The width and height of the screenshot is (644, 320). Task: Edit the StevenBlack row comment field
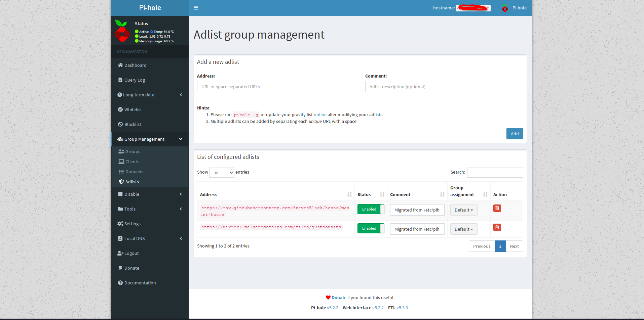pos(417,210)
